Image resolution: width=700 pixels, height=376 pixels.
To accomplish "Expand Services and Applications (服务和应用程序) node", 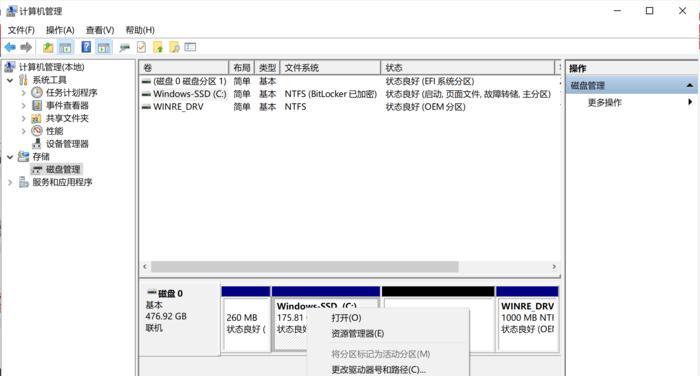I will (x=10, y=182).
